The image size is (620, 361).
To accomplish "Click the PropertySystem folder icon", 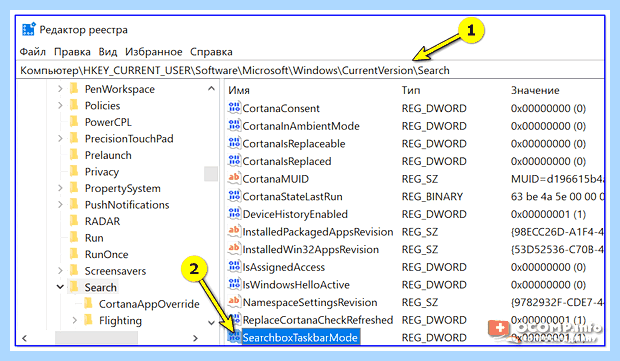I will coord(74,188).
